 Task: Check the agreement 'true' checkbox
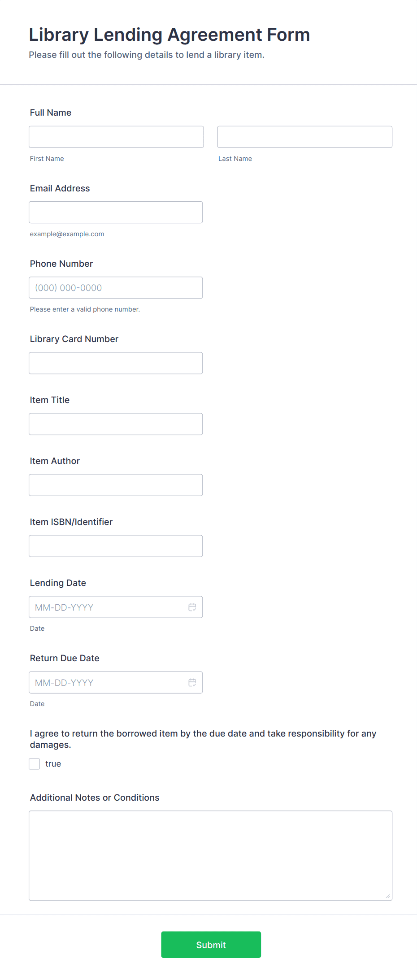coord(35,764)
